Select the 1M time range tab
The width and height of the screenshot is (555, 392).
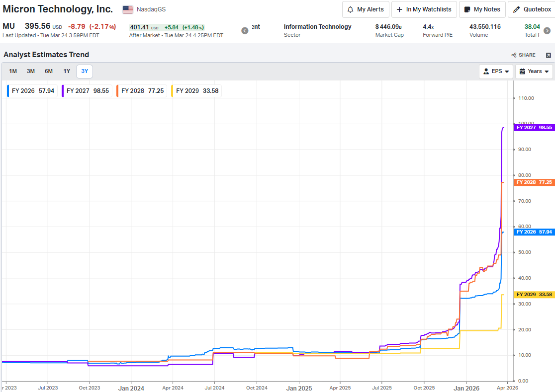pyautogui.click(x=13, y=72)
